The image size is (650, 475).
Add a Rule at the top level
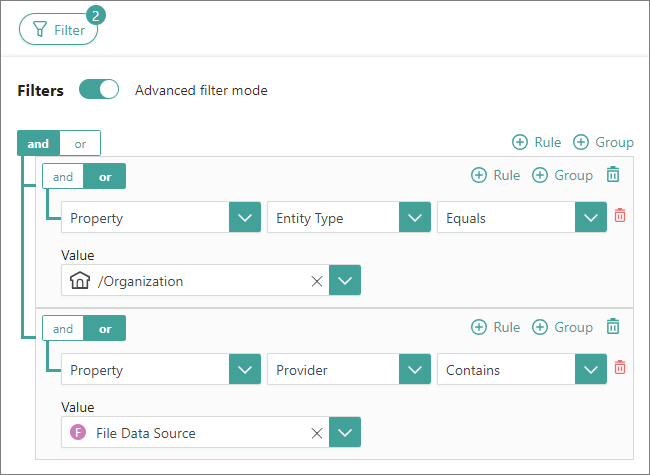[x=536, y=142]
